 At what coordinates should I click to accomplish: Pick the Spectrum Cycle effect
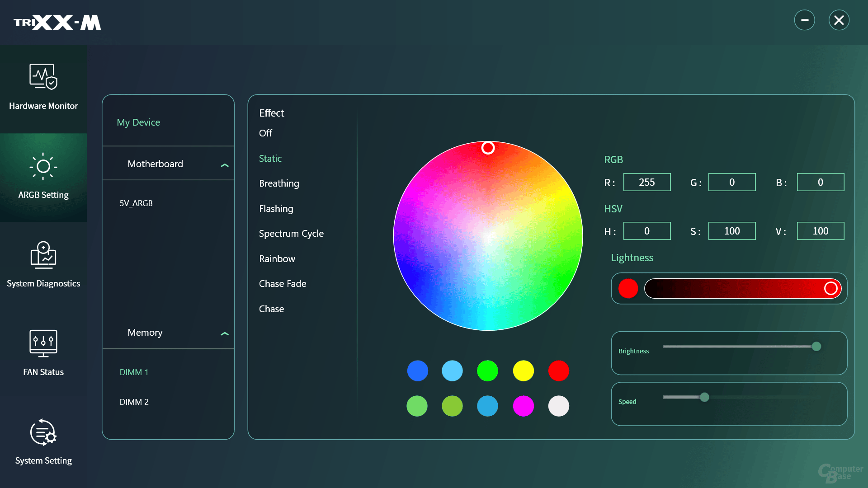[x=291, y=234]
